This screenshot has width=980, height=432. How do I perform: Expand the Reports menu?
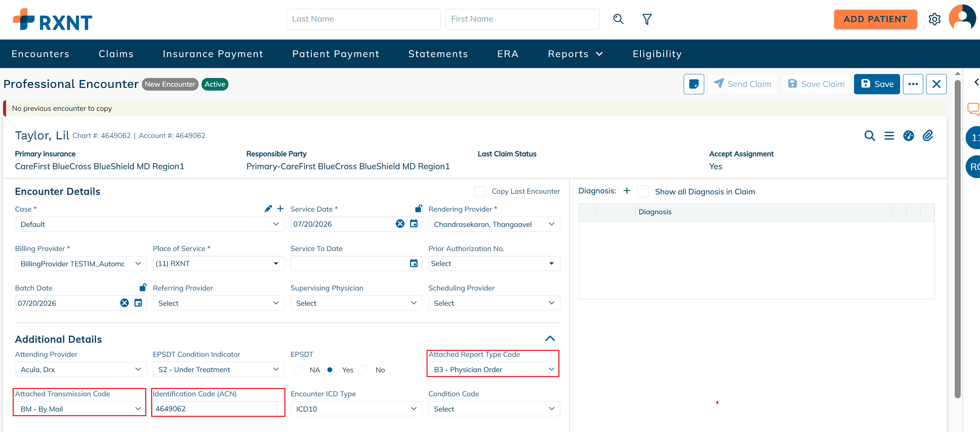coord(575,54)
